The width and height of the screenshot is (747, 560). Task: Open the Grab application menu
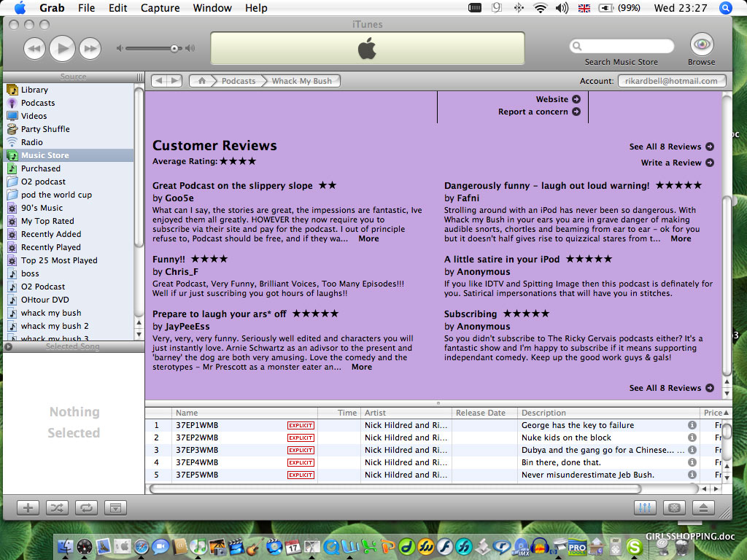point(52,8)
